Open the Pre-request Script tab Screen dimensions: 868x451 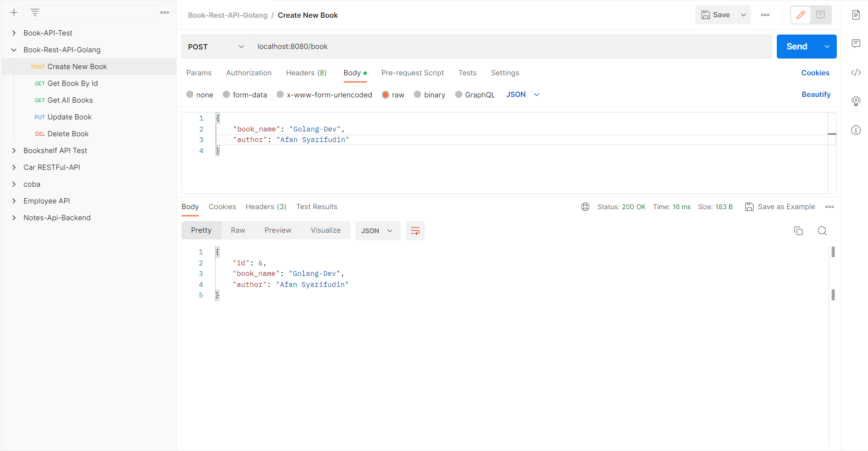(x=412, y=73)
